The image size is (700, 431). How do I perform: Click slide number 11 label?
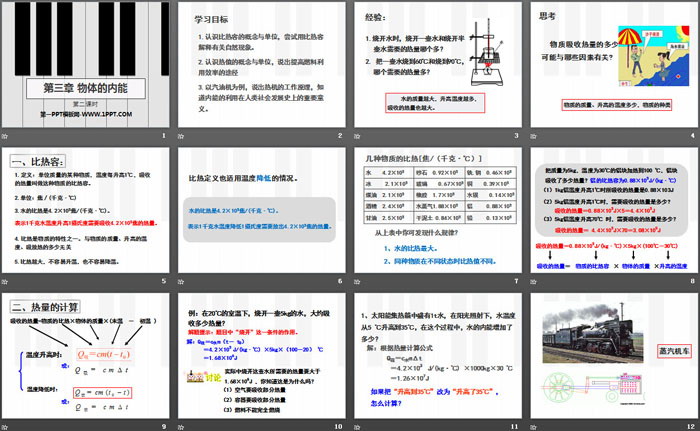pyautogui.click(x=515, y=427)
